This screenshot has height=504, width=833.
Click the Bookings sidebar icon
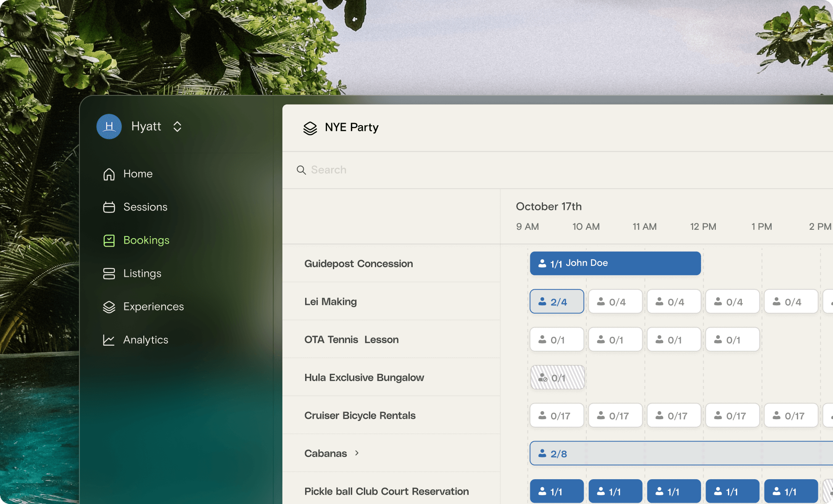click(109, 240)
